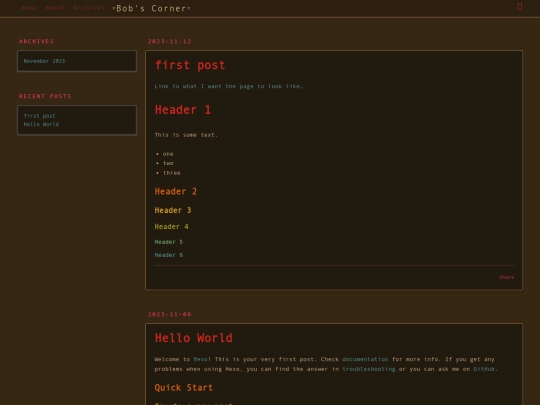Click the 2023-11-08 date link

169,314
